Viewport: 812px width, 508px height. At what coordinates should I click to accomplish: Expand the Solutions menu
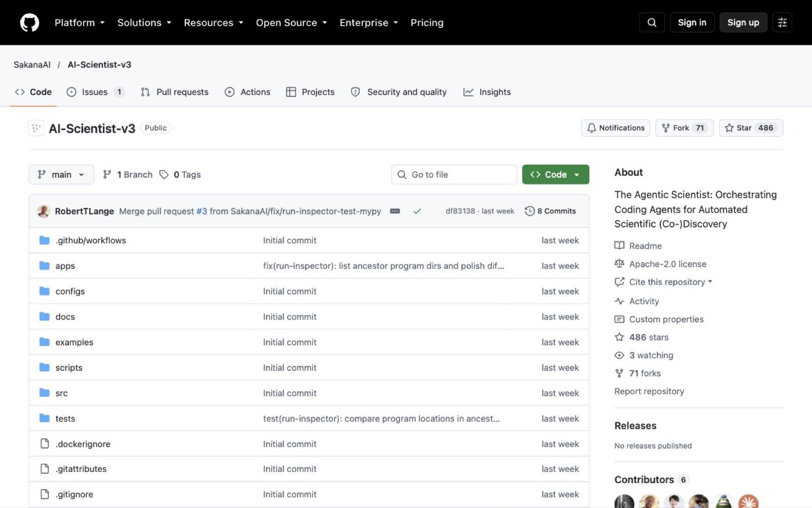[145, 22]
